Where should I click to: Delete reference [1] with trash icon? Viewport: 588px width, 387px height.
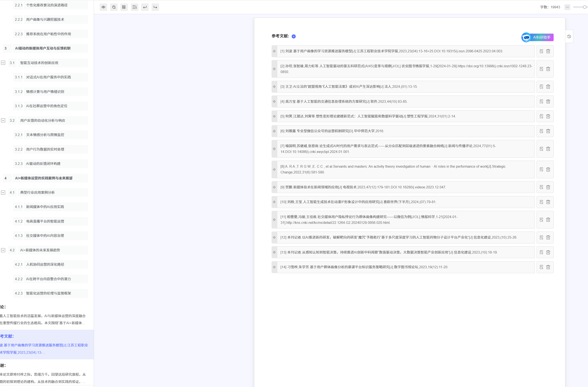[x=548, y=51]
